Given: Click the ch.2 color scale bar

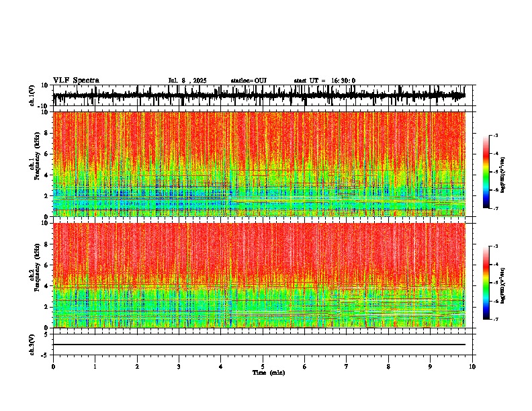Looking at the screenshot, I should pyautogui.click(x=486, y=283).
